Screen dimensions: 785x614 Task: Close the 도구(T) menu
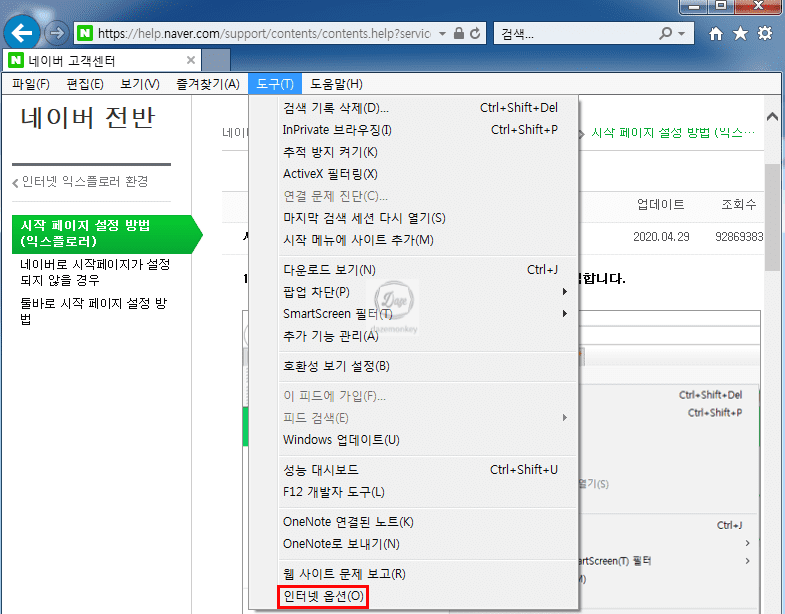(x=275, y=84)
